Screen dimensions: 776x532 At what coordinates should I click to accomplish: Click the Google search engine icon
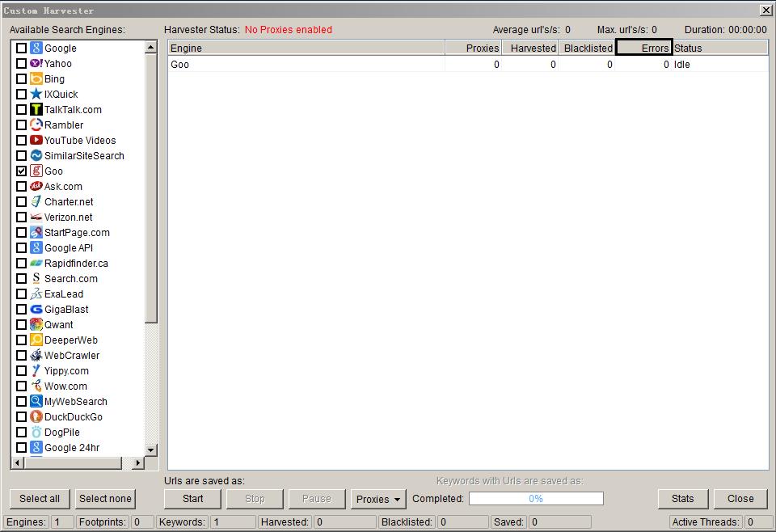tap(36, 48)
